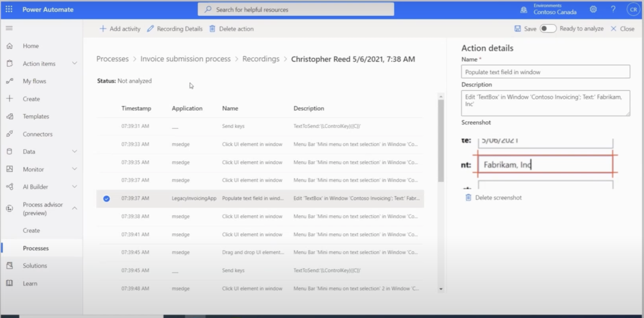The image size is (644, 318).
Task: Open the Help question mark icon
Action: click(613, 9)
